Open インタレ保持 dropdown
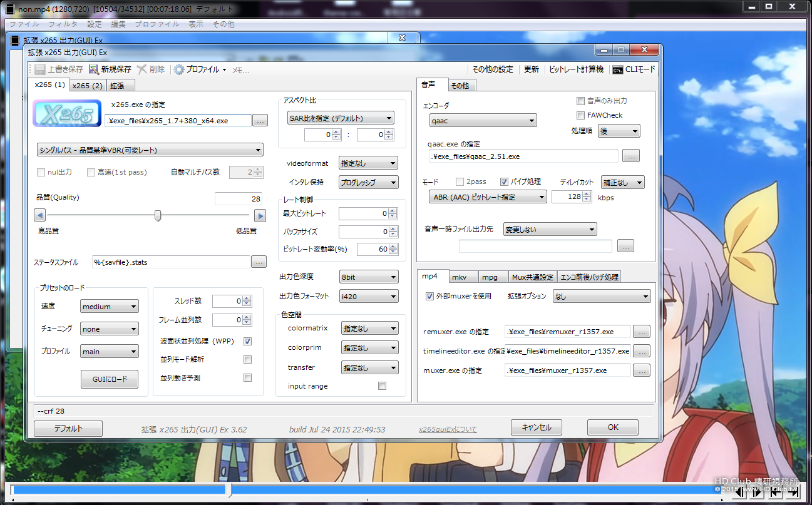The height and width of the screenshot is (505, 812). [368, 183]
